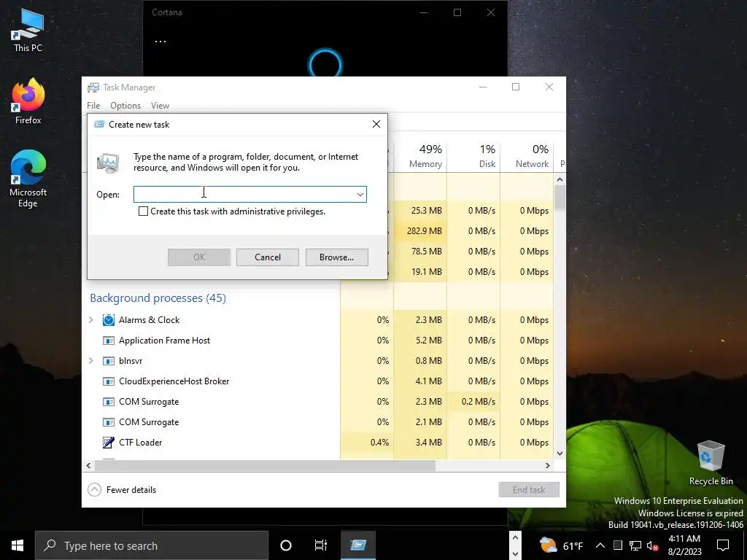Maximize the Task Manager window
747x560 pixels.
click(x=516, y=87)
